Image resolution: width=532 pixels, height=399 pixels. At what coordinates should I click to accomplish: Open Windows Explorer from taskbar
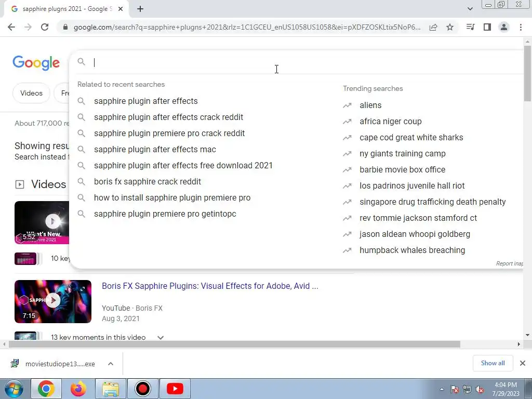point(111,389)
